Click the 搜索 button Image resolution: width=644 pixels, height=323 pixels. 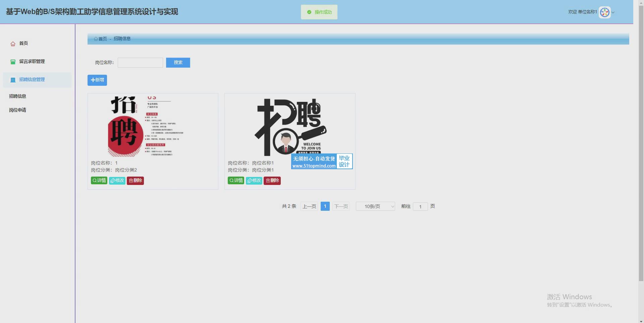[178, 63]
